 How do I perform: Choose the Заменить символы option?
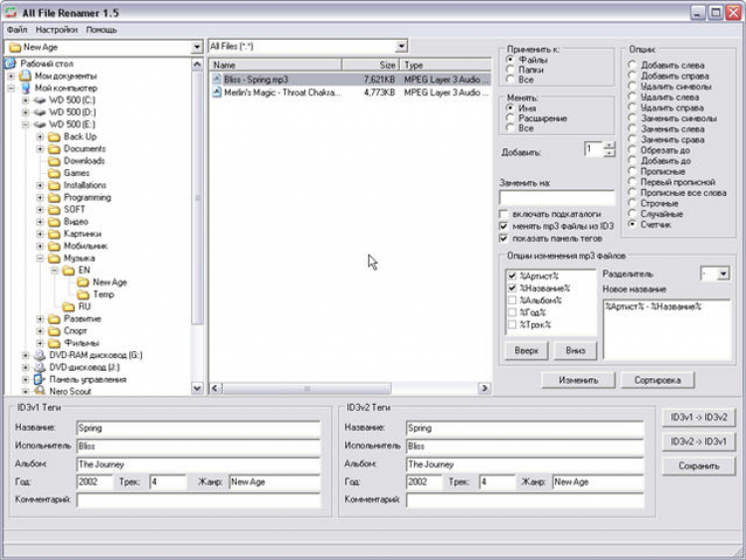(632, 118)
